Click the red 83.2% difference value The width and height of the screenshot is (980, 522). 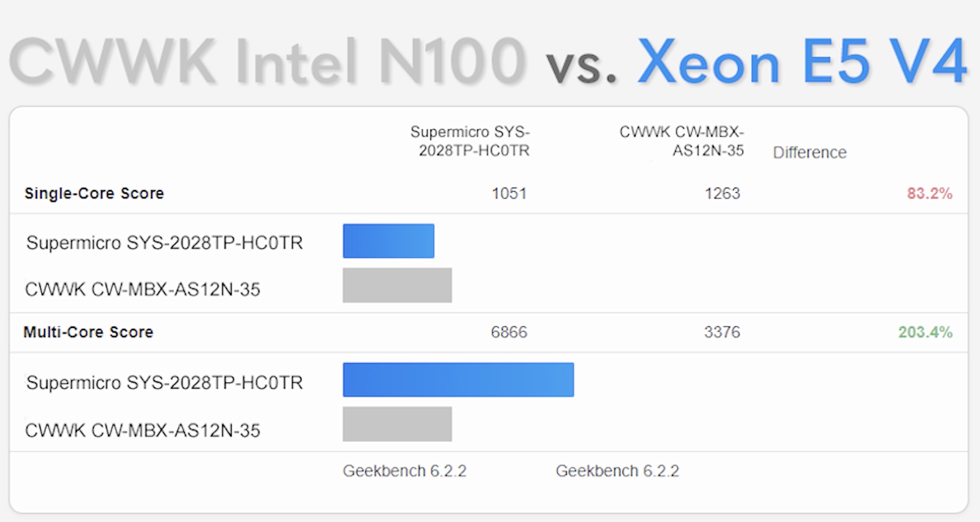coord(929,193)
